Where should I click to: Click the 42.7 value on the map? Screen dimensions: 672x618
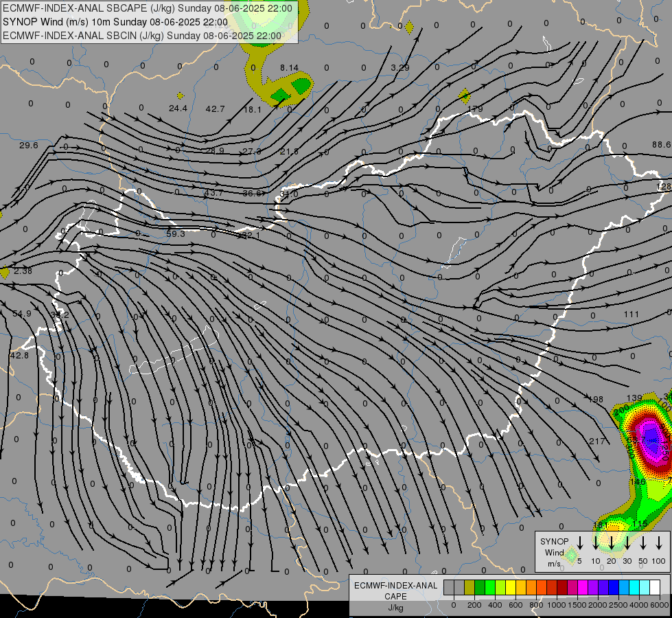tap(215, 109)
